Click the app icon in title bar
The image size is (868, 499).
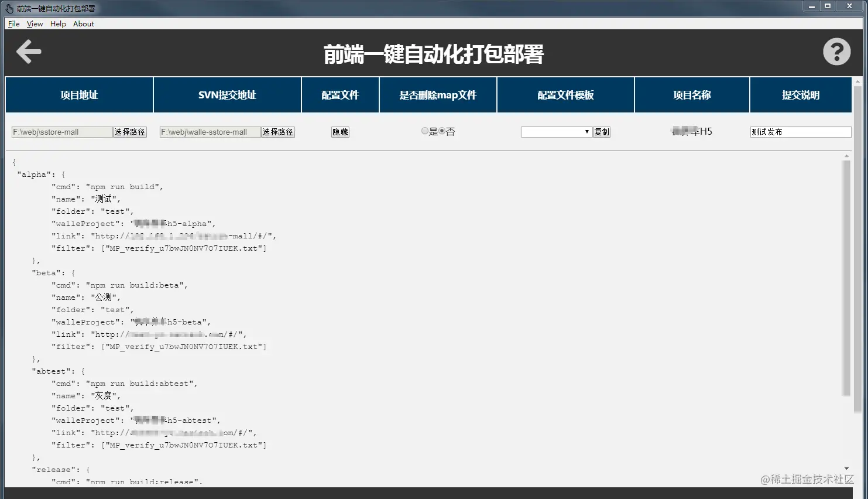(9, 8)
